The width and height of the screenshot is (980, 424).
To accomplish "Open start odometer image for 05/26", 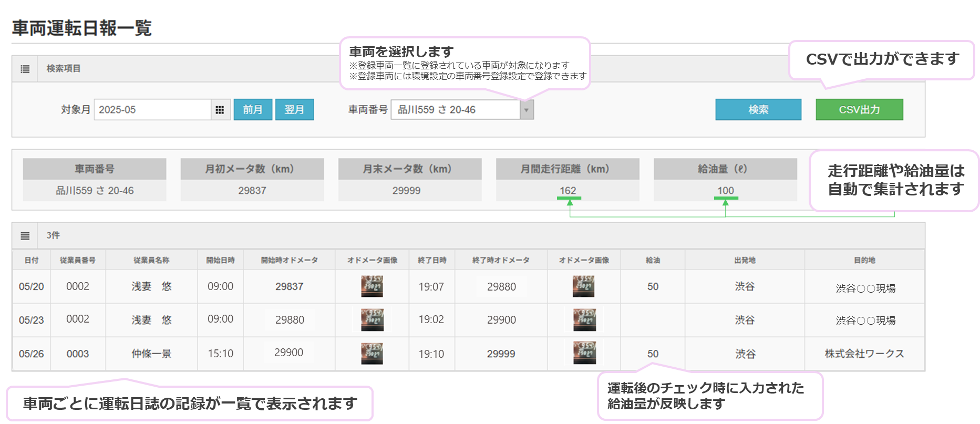I will coord(372,354).
